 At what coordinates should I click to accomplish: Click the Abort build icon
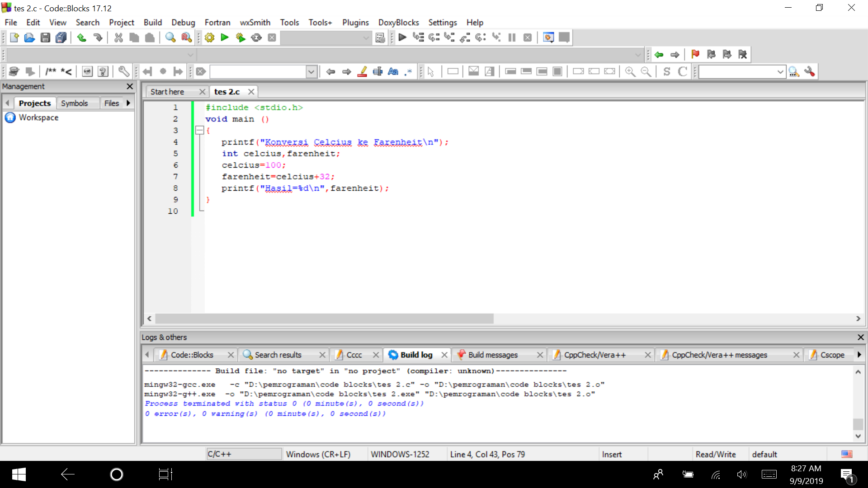272,38
